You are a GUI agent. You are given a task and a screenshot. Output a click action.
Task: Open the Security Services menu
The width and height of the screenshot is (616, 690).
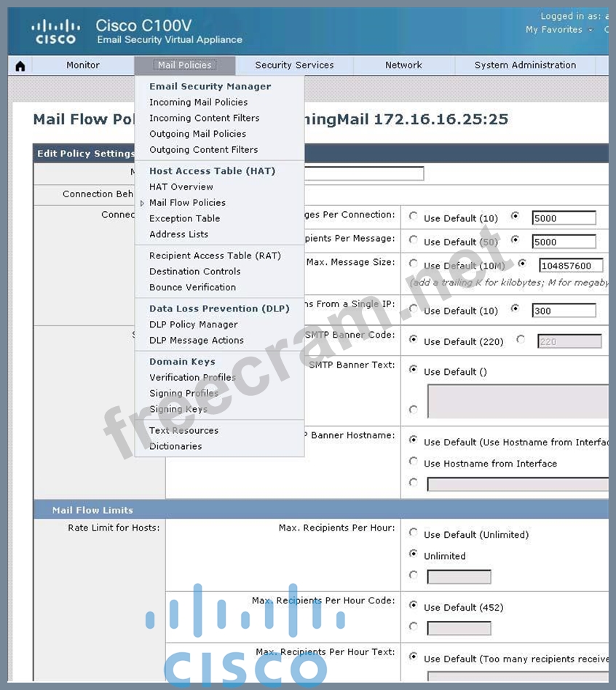click(294, 66)
